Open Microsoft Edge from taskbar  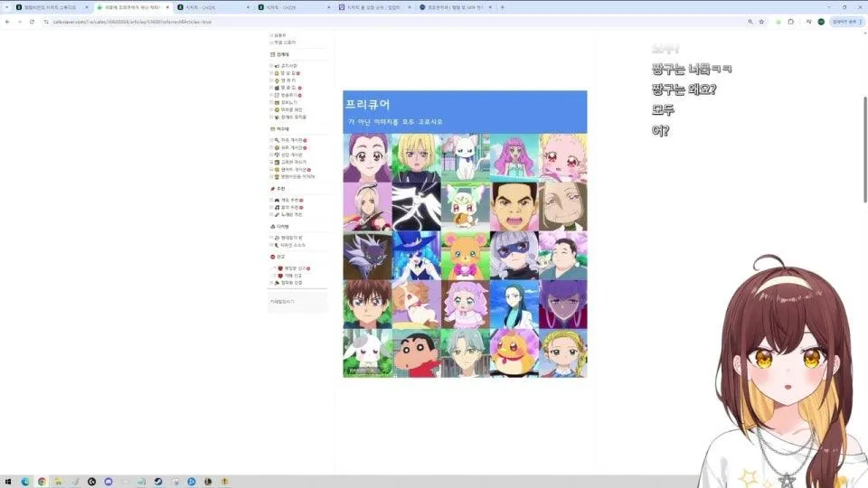point(25,482)
